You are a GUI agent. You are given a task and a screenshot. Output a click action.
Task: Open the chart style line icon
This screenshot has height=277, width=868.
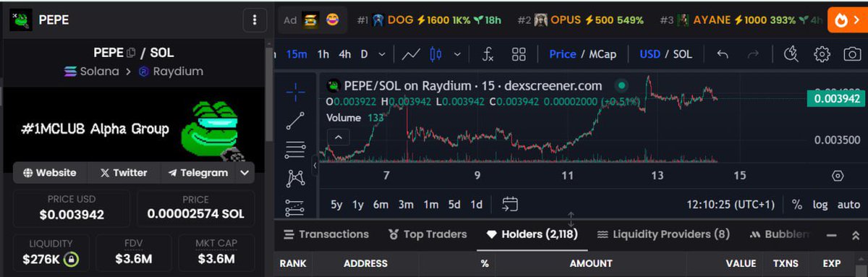click(412, 54)
